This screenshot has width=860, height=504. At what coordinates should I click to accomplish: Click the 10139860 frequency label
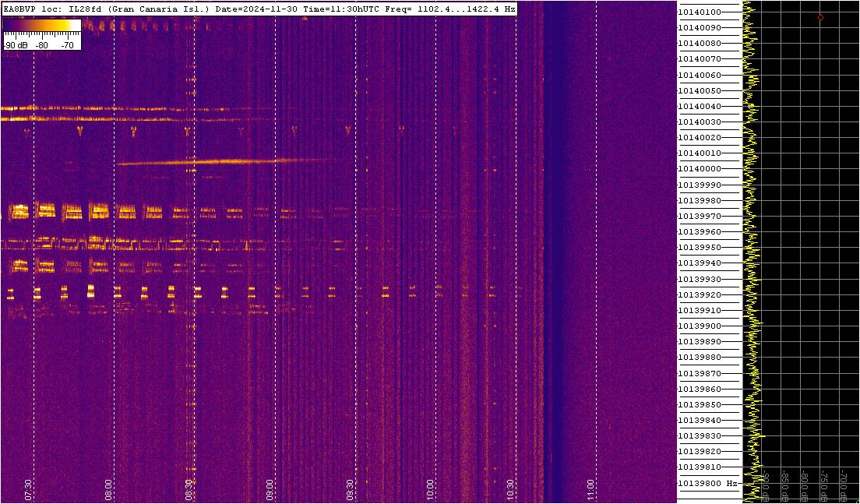(x=700, y=389)
